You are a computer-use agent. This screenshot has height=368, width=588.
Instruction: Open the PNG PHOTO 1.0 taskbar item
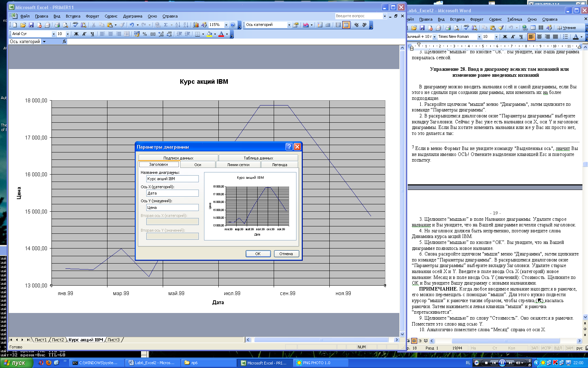(x=321, y=363)
